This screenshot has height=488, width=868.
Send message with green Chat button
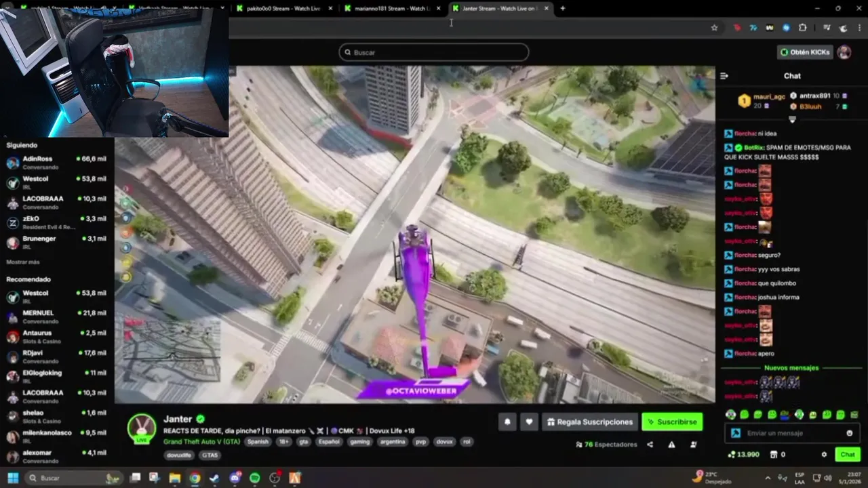[x=848, y=454]
